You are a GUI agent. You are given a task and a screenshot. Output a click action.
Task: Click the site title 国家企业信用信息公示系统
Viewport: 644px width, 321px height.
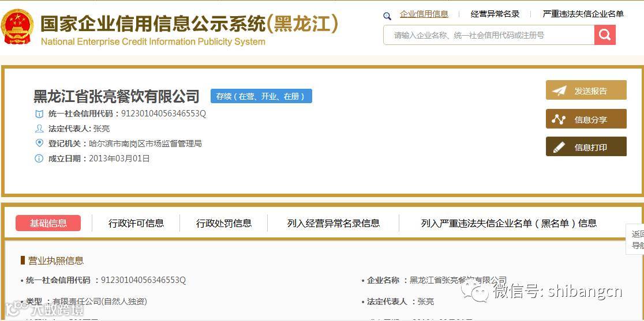coord(153,24)
